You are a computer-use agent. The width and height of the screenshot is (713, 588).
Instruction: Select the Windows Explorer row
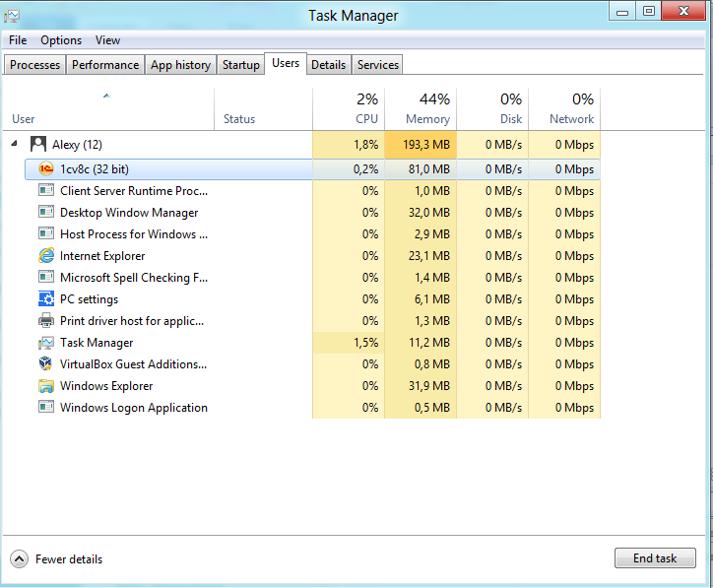pyautogui.click(x=312, y=386)
